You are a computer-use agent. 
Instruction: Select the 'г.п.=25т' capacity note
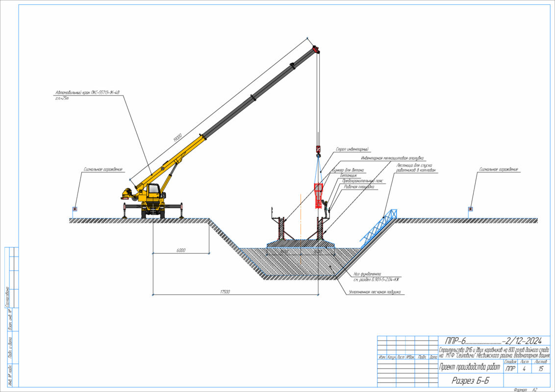[x=62, y=98]
